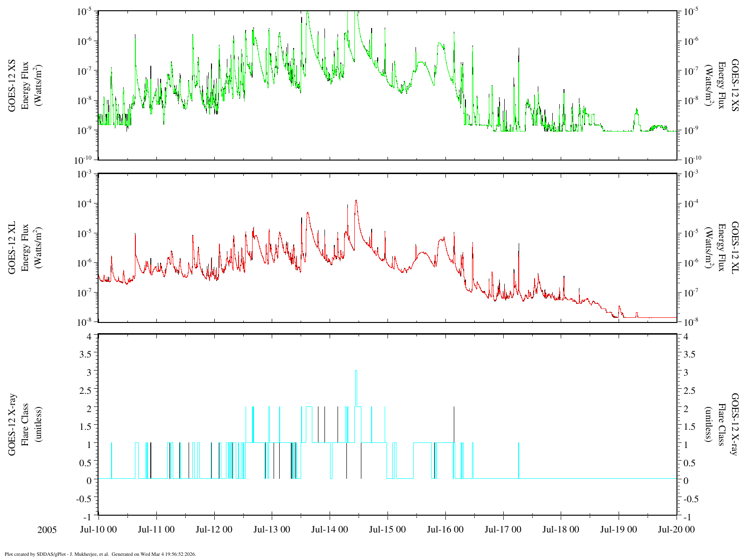
Task: Click the Jul-18 00 time axis label
Action: point(561,530)
